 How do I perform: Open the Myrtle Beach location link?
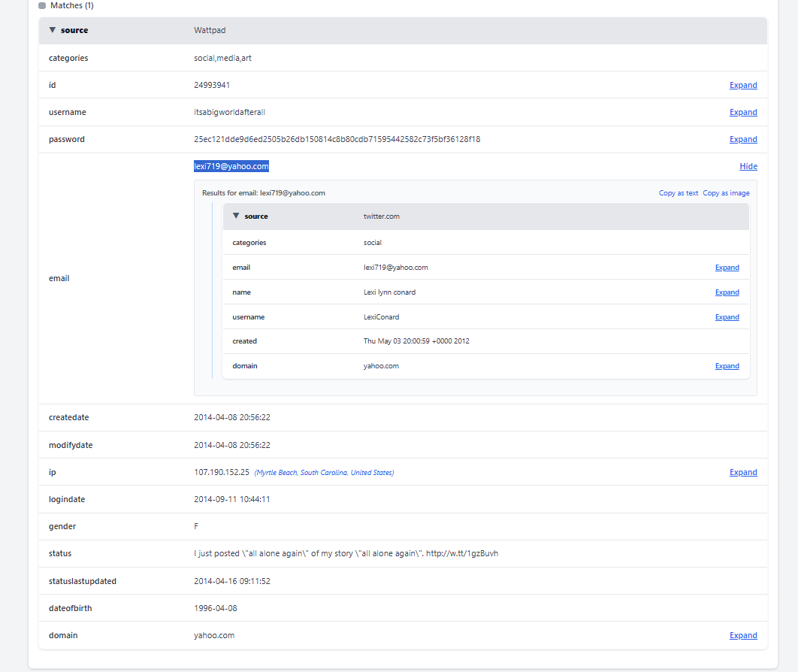[324, 473]
